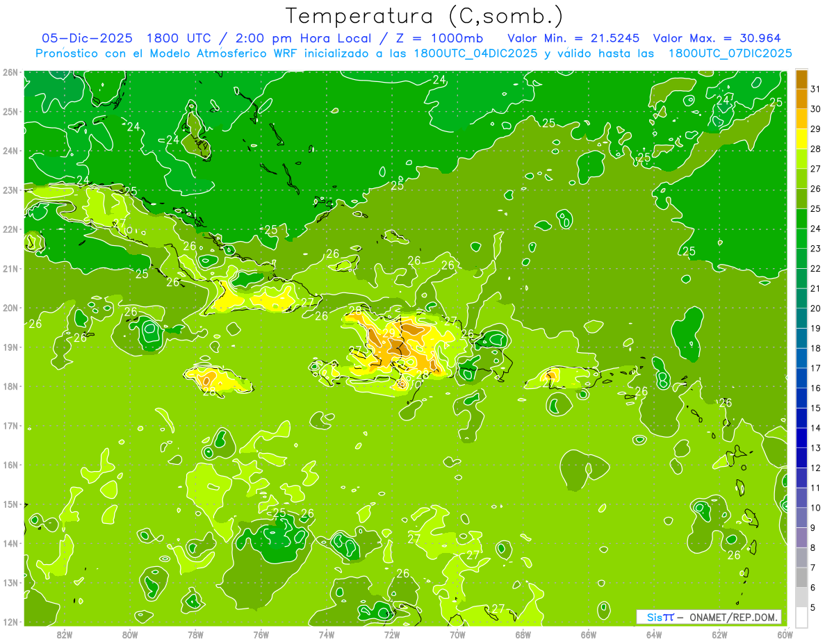Click the blue legend swatch between 15 and 16
This screenshot has width=834, height=644.
click(x=801, y=398)
